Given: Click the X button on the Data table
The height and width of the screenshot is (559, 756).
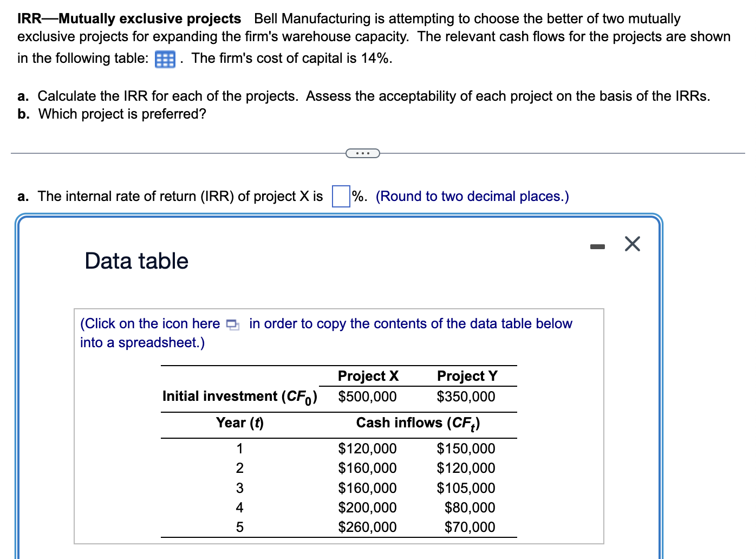Looking at the screenshot, I should pyautogui.click(x=632, y=244).
